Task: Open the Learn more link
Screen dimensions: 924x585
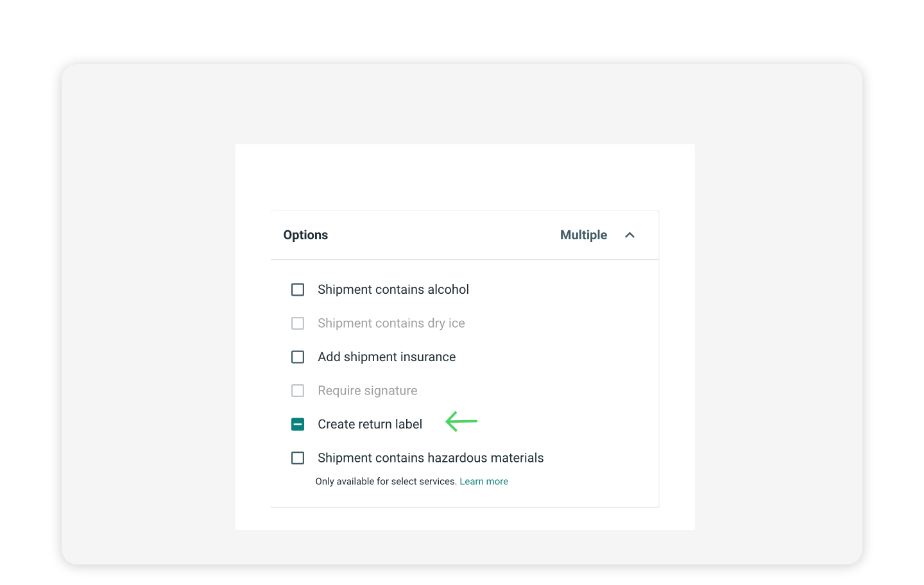Action: [484, 482]
